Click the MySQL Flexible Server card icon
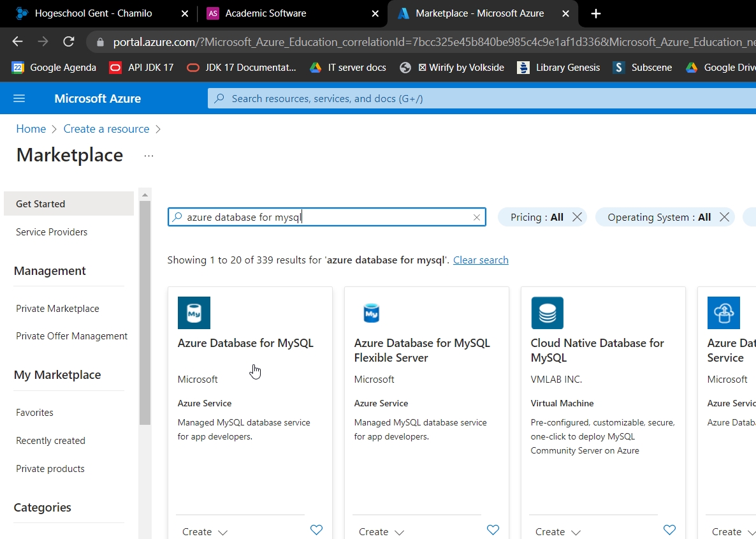 [x=371, y=313]
